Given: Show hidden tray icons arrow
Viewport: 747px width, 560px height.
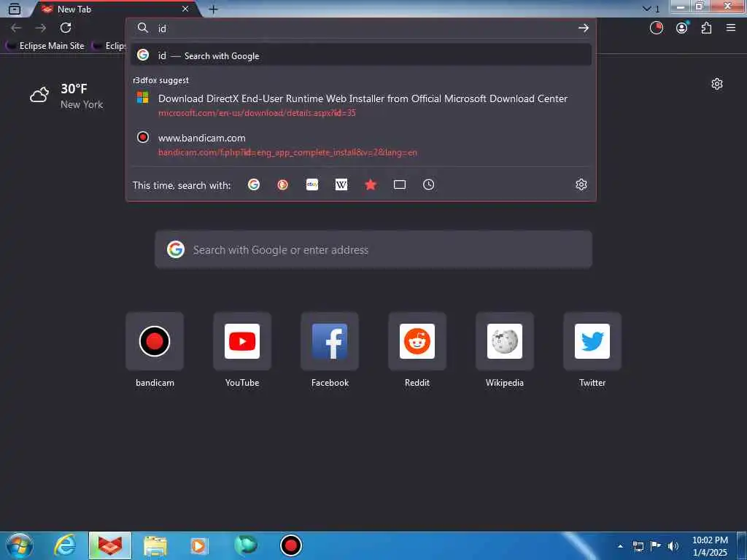Looking at the screenshot, I should click(x=620, y=546).
